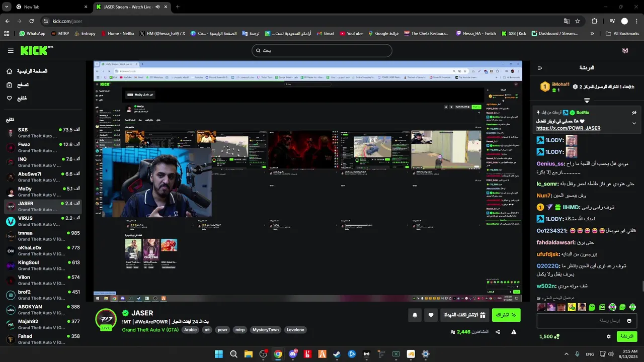This screenshot has height=362, width=644.
Task: Open the Grand Theft Auto V (GTA) category link
Action: (x=150, y=330)
